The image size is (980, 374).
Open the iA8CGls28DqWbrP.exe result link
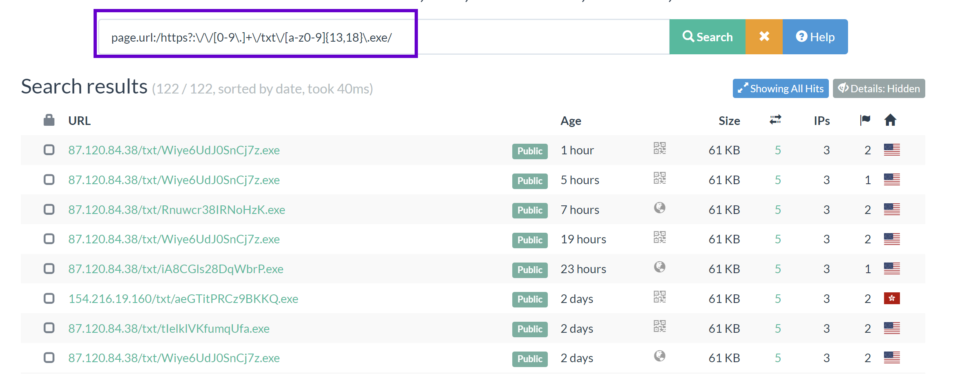(176, 269)
